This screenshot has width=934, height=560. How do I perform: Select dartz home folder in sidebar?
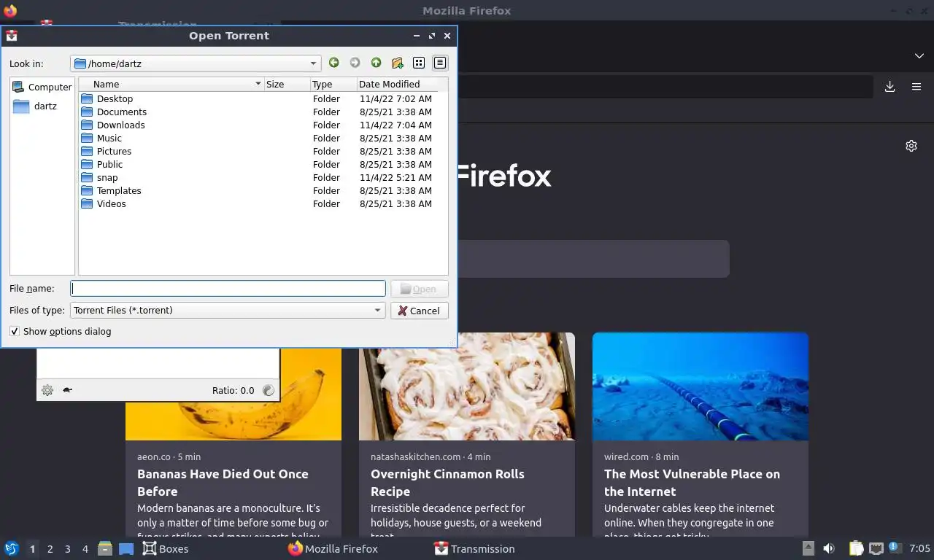(x=35, y=106)
